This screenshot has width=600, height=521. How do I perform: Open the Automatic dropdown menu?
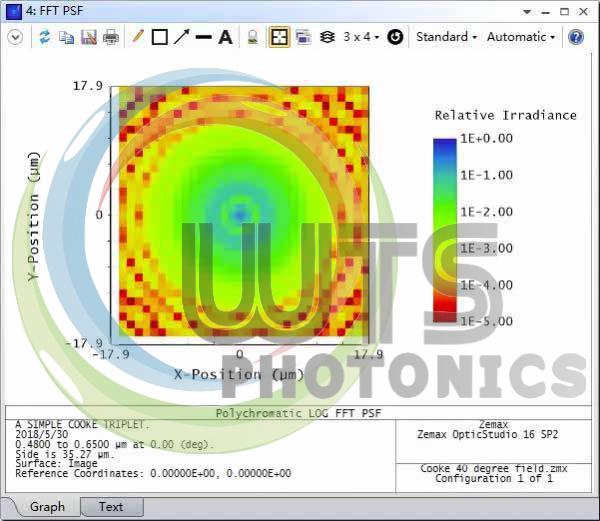(521, 37)
